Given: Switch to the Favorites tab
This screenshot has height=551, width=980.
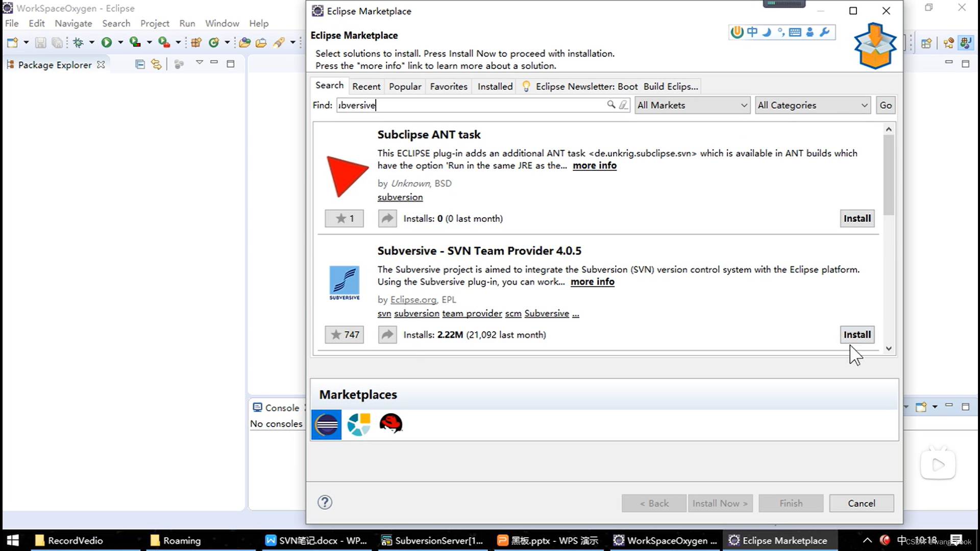Looking at the screenshot, I should pyautogui.click(x=448, y=86).
